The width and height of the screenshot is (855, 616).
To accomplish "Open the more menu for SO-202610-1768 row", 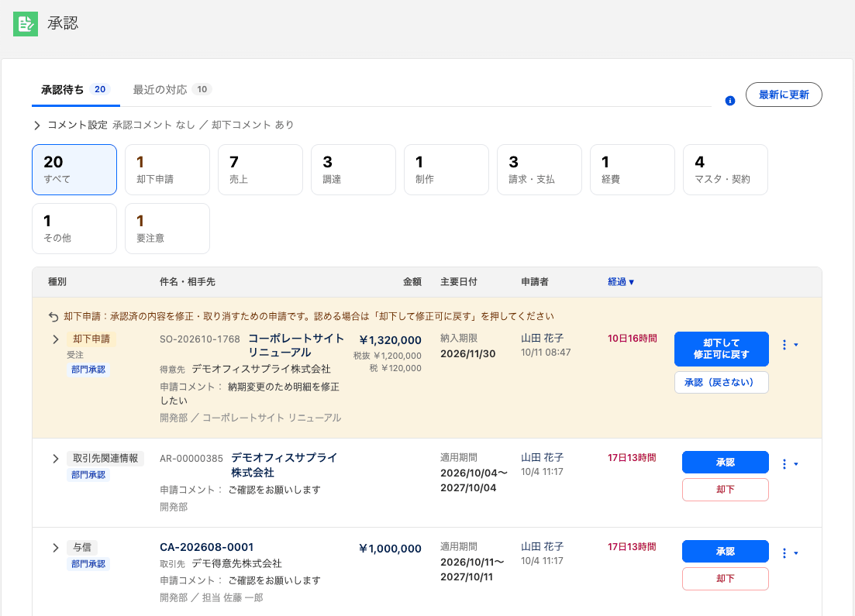I will point(790,345).
